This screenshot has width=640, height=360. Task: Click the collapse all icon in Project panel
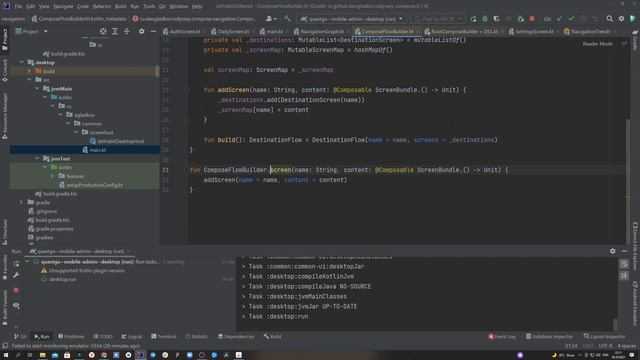(x=127, y=31)
